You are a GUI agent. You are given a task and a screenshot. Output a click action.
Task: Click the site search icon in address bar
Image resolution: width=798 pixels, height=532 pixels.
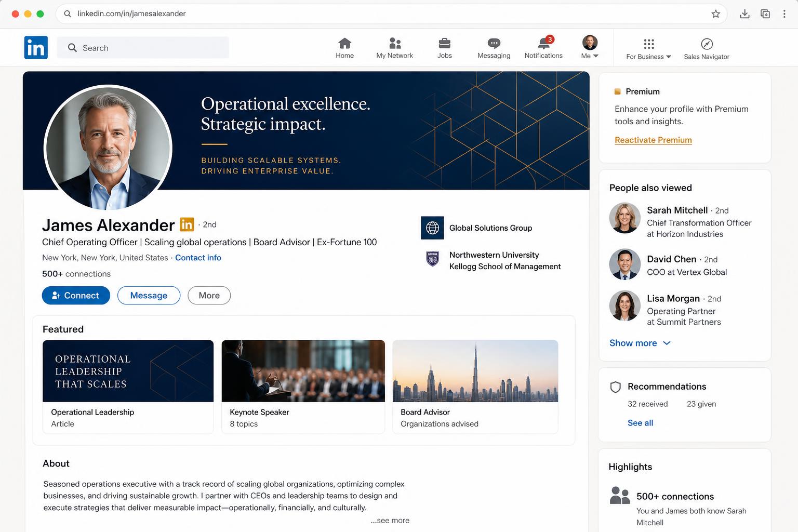(x=68, y=14)
